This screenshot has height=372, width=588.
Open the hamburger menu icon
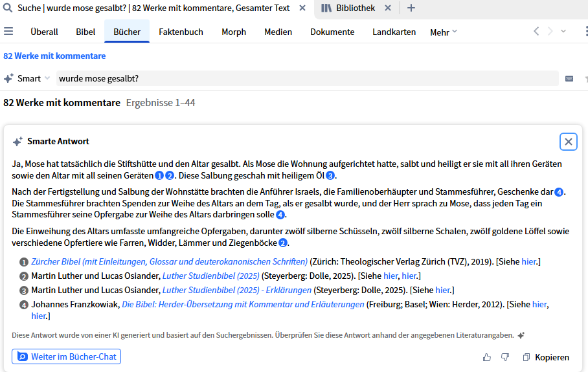point(8,32)
